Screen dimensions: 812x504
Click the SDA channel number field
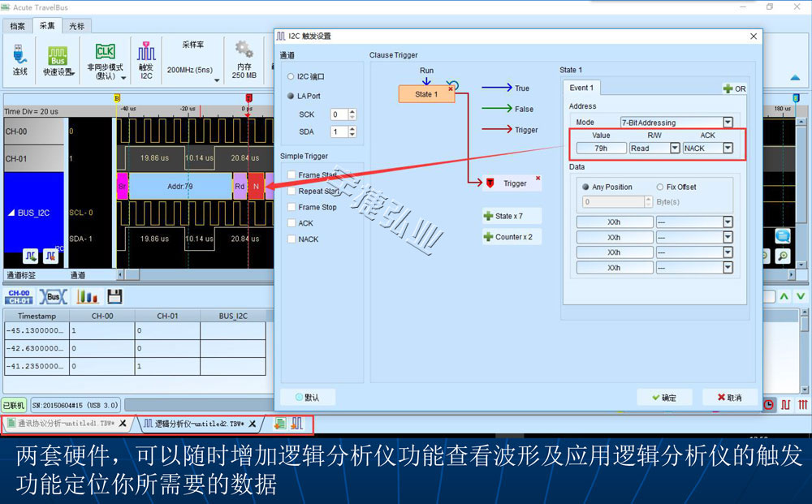339,131
